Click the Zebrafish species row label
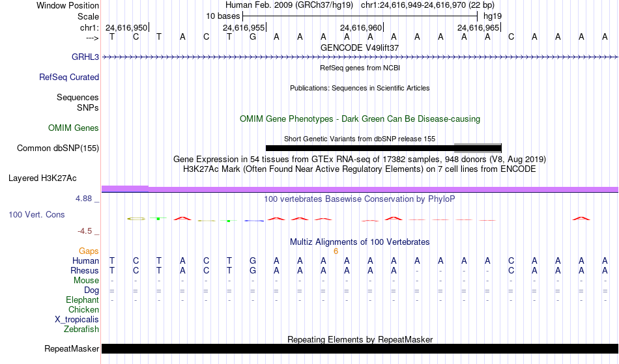This screenshot has height=364, width=619. [x=81, y=329]
